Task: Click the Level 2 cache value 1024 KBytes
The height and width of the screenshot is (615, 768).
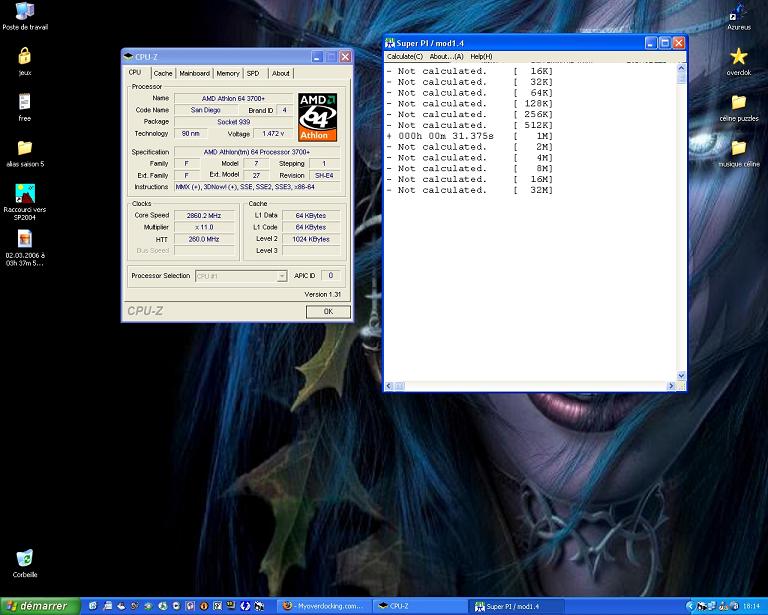Action: pos(311,239)
